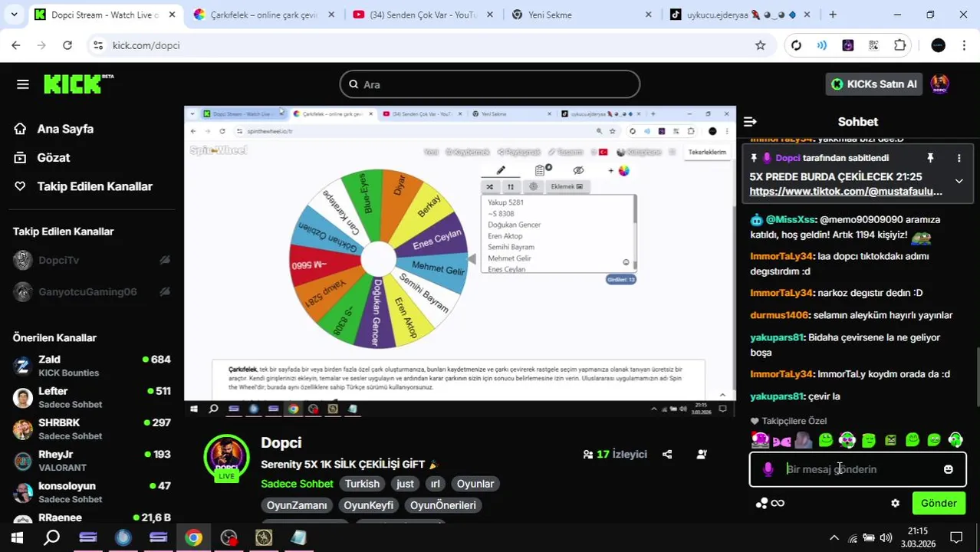
Task: Open RheyJr recommended channel
Action: (91, 460)
